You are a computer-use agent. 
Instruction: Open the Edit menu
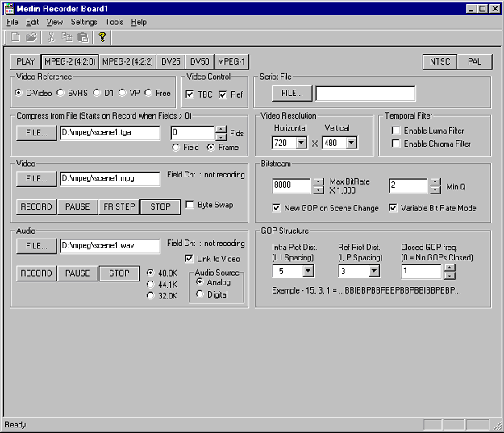[x=32, y=22]
